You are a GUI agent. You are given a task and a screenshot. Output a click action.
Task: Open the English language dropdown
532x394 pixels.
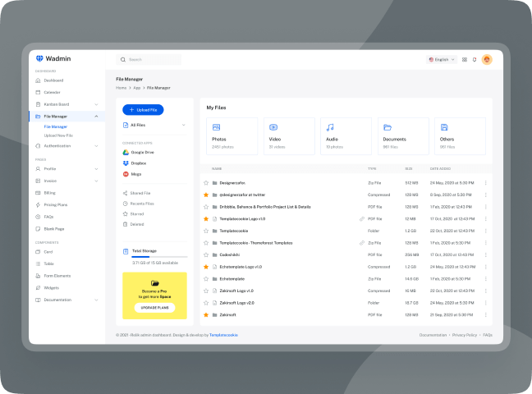pos(442,60)
